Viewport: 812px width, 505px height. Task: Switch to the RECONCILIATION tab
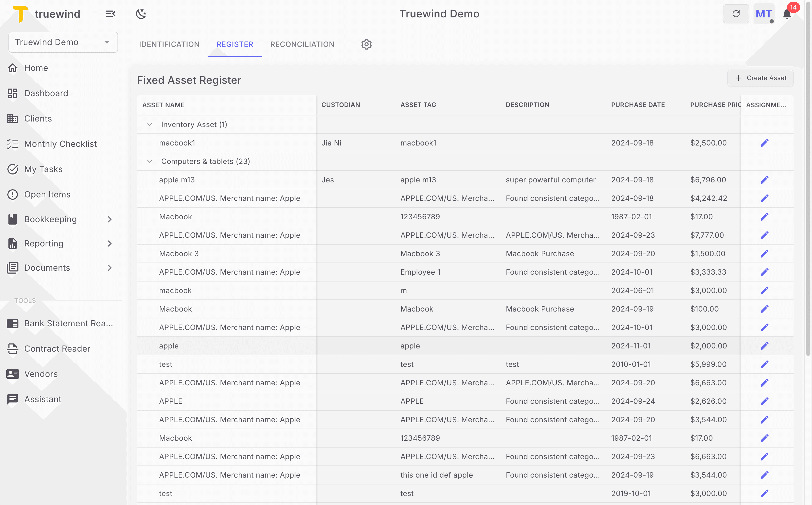click(302, 44)
